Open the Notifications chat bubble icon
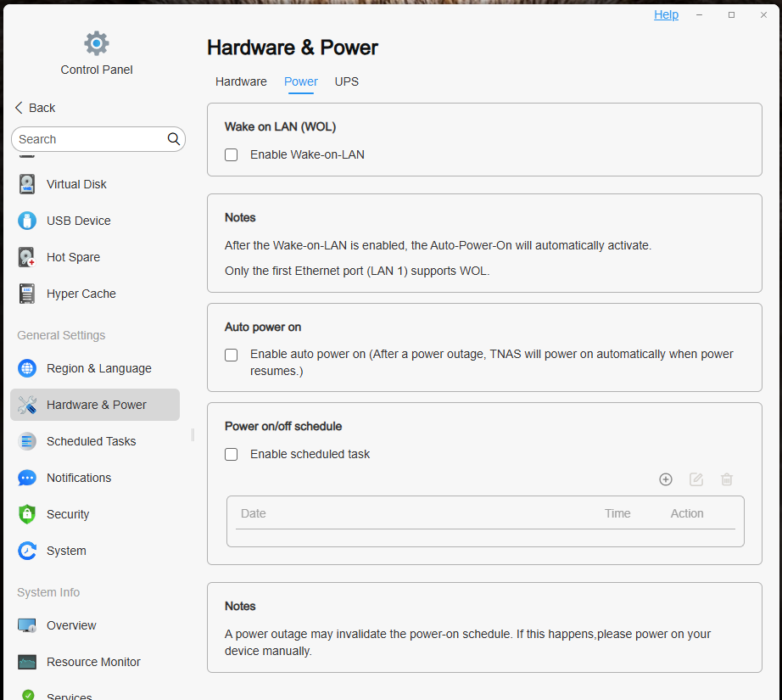 point(27,478)
